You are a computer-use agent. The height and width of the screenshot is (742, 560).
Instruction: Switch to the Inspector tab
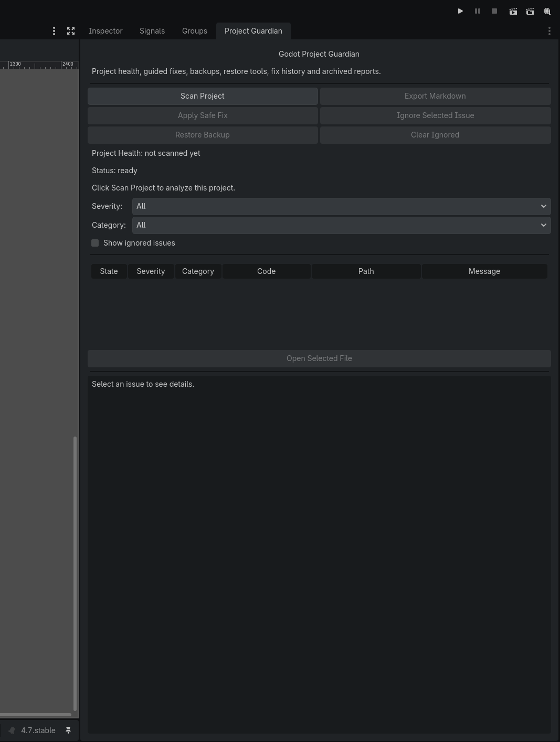[105, 31]
